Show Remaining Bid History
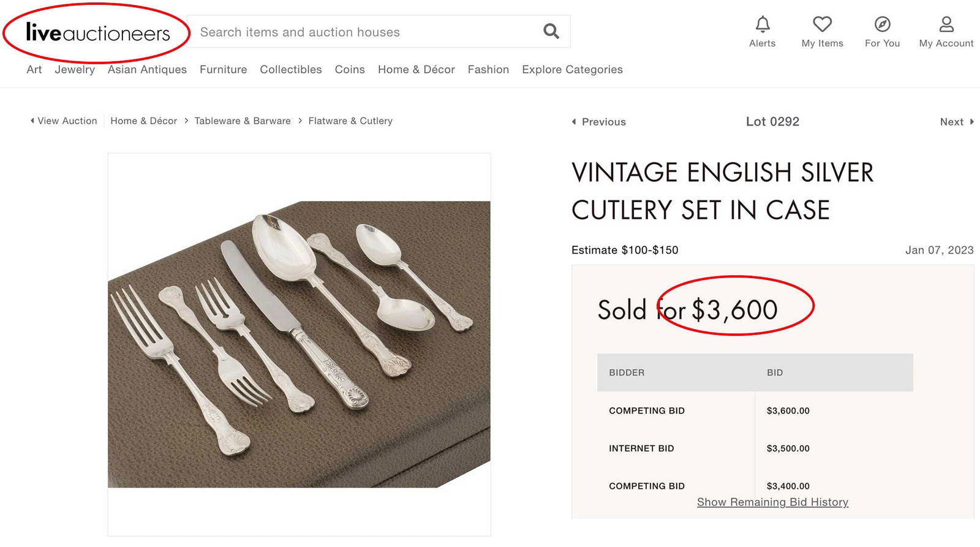Image resolution: width=980 pixels, height=547 pixels. click(772, 502)
